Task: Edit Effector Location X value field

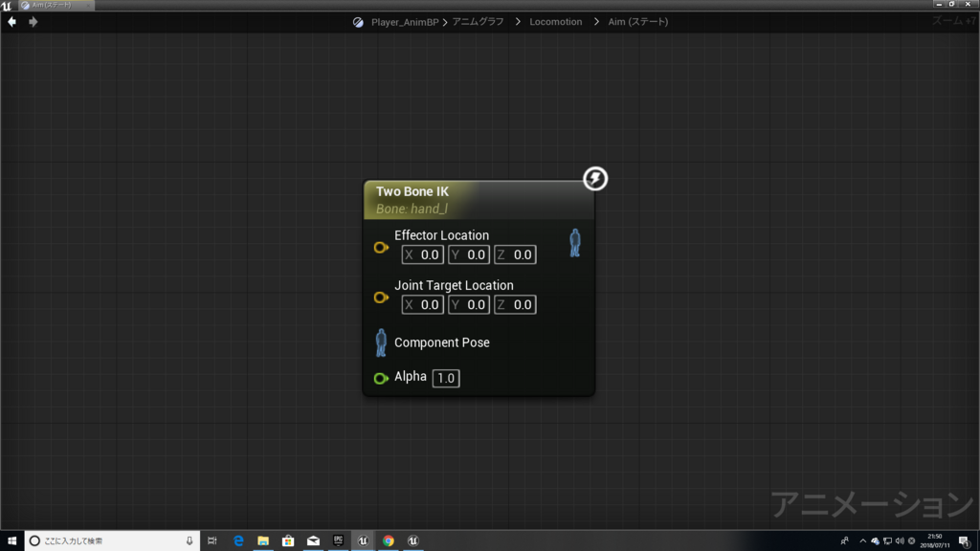Action: pyautogui.click(x=422, y=254)
